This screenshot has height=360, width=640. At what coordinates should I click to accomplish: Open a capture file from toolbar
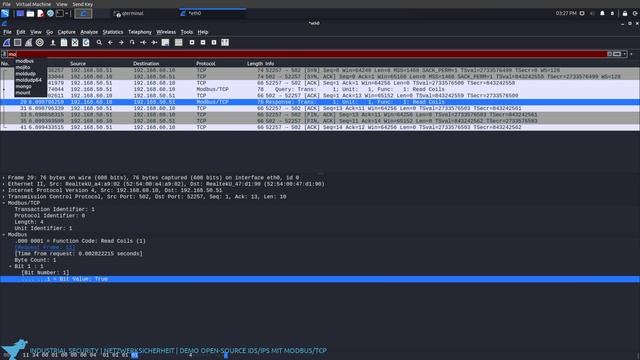pos(53,42)
